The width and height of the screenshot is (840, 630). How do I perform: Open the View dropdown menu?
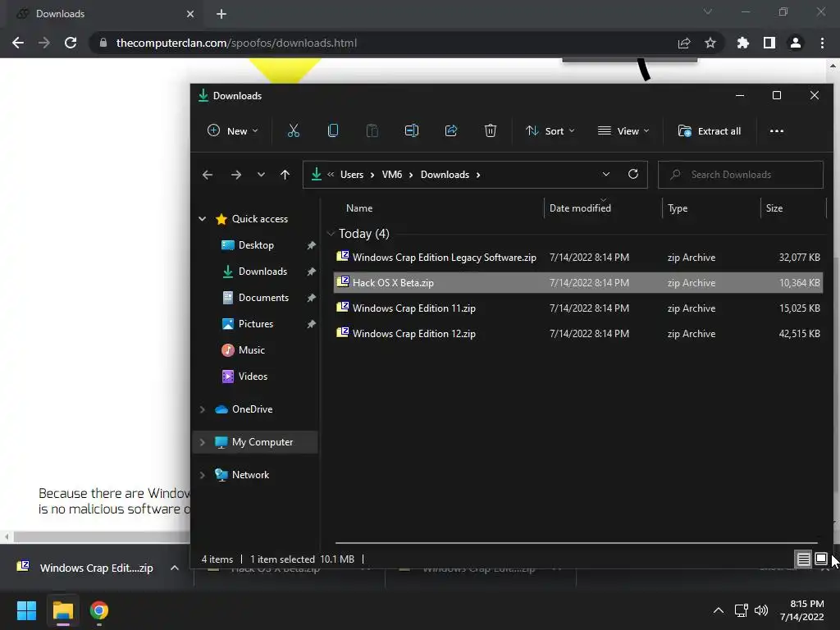623,130
